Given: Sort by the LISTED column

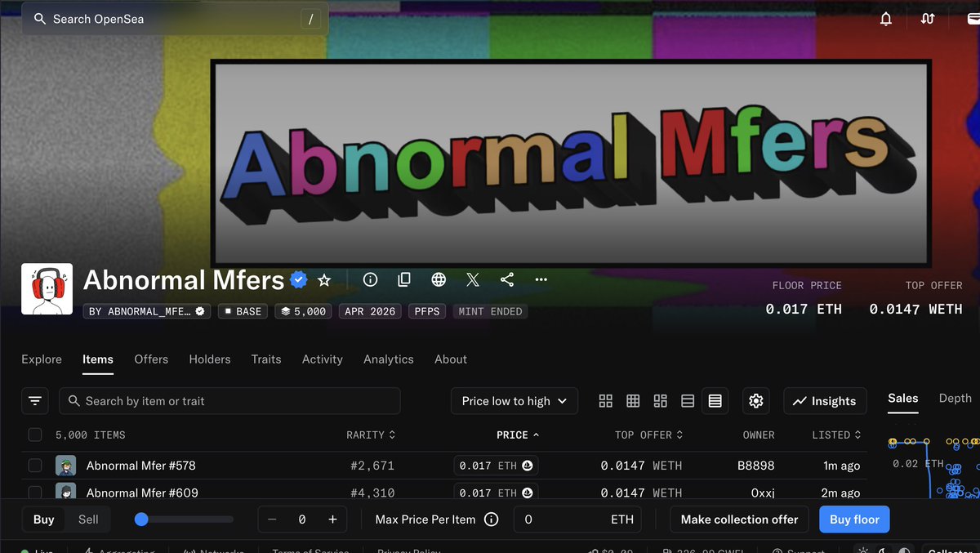Looking at the screenshot, I should pos(836,435).
